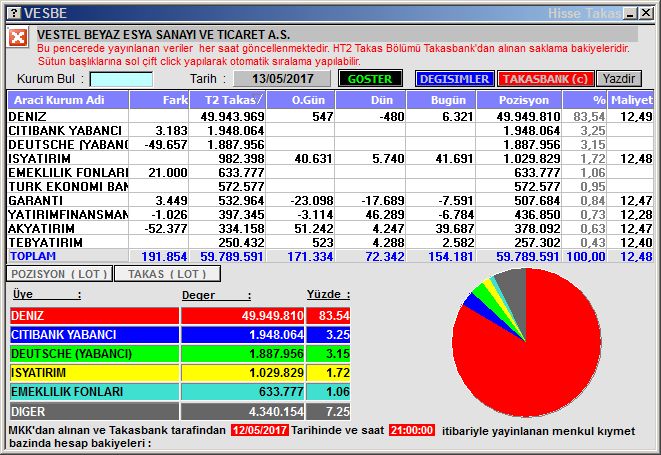This screenshot has width=661, height=455.
Task: Select the CITIBANK YABANCI table row
Action: [x=330, y=130]
